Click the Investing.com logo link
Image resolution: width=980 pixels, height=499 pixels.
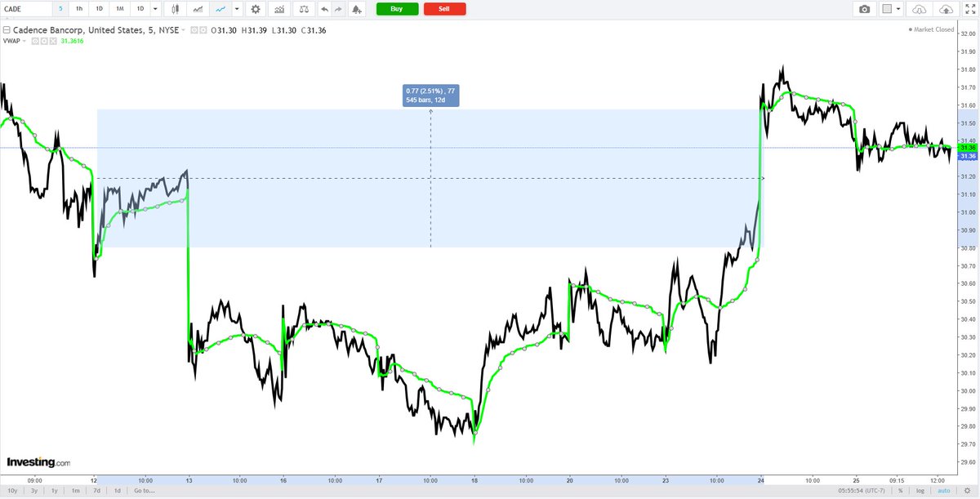point(38,462)
